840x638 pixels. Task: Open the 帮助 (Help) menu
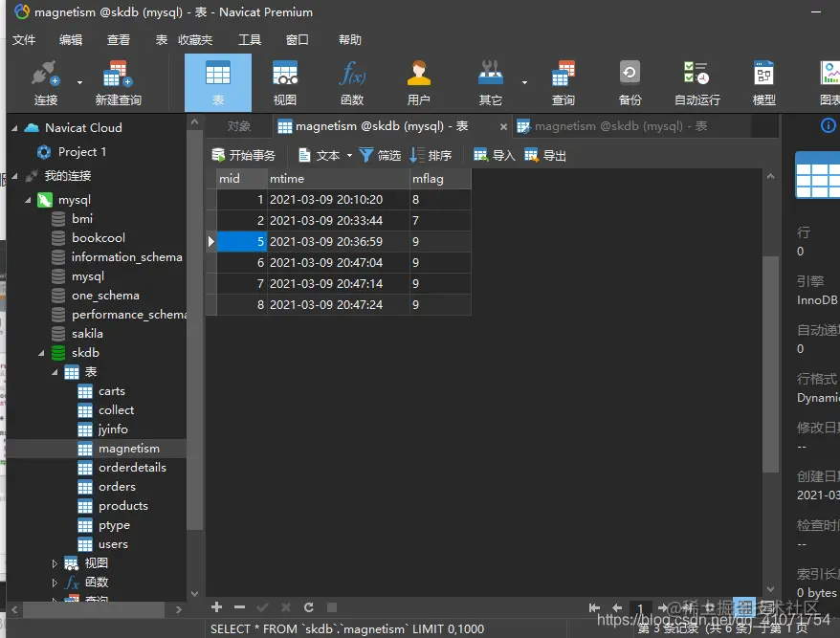[x=350, y=39]
